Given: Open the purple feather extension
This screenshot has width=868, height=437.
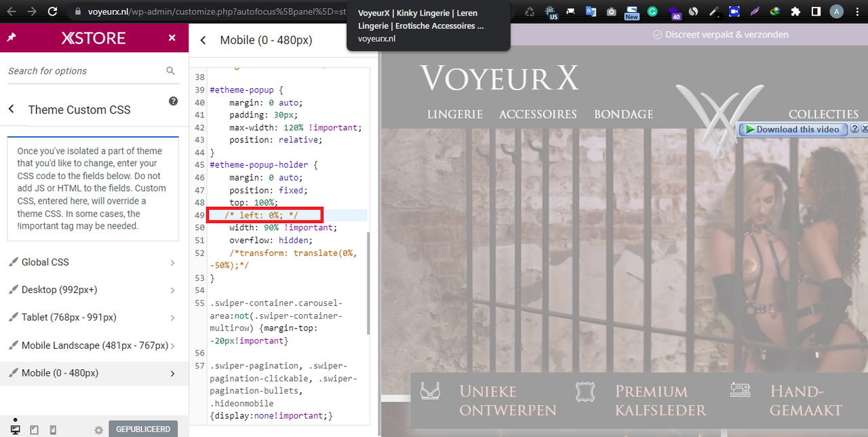Looking at the screenshot, I should point(755,12).
